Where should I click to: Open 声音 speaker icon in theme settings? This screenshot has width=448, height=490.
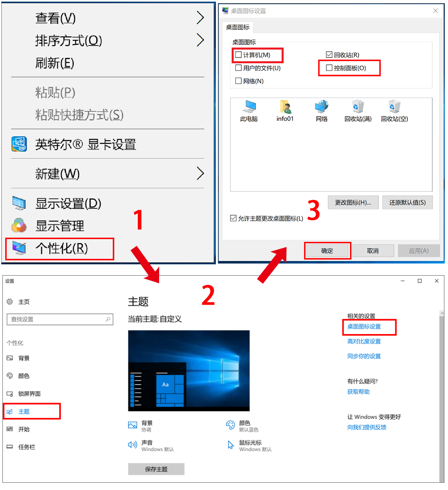point(133,445)
